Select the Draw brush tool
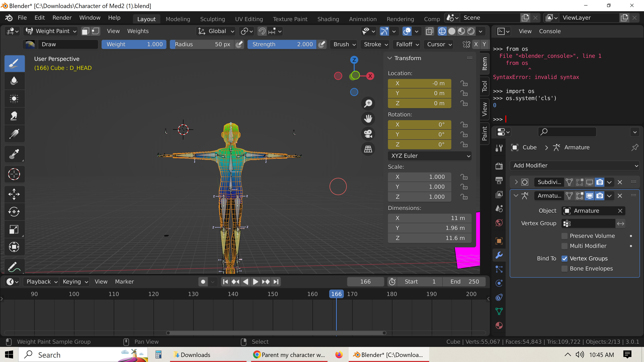This screenshot has height=362, width=644. pos(14,64)
